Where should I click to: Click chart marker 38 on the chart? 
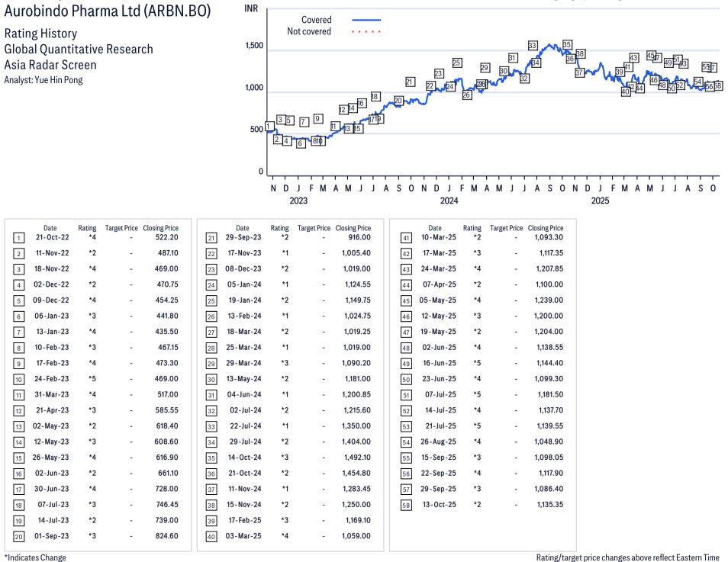(x=580, y=54)
